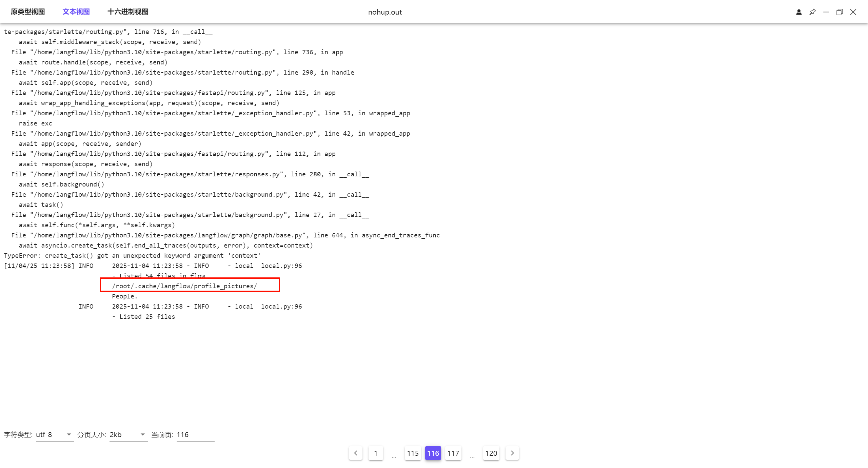Image resolution: width=868 pixels, height=468 pixels.
Task: Click the current page number input field
Action: (x=195, y=435)
